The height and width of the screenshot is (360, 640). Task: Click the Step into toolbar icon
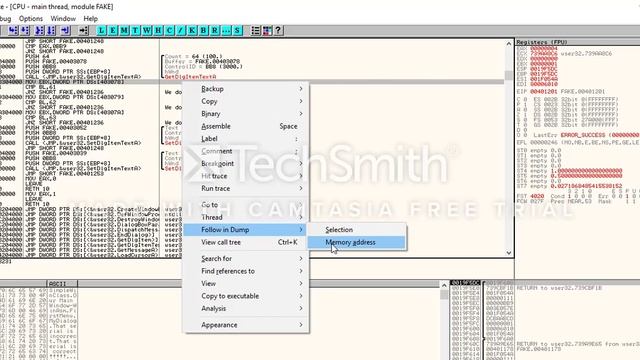click(13, 30)
